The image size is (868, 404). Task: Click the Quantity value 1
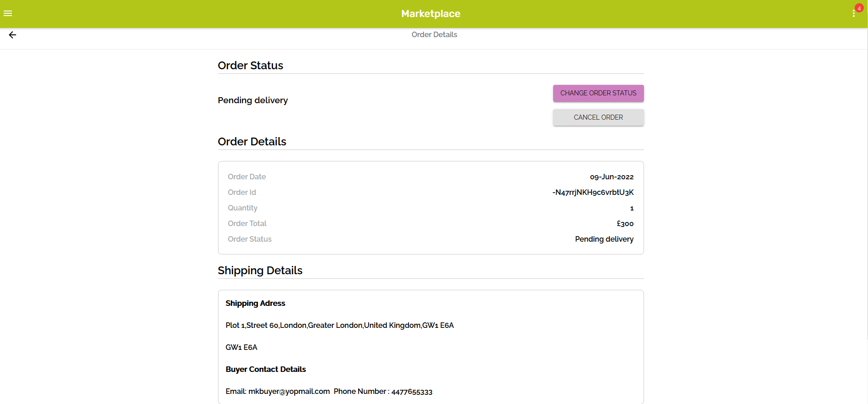632,208
